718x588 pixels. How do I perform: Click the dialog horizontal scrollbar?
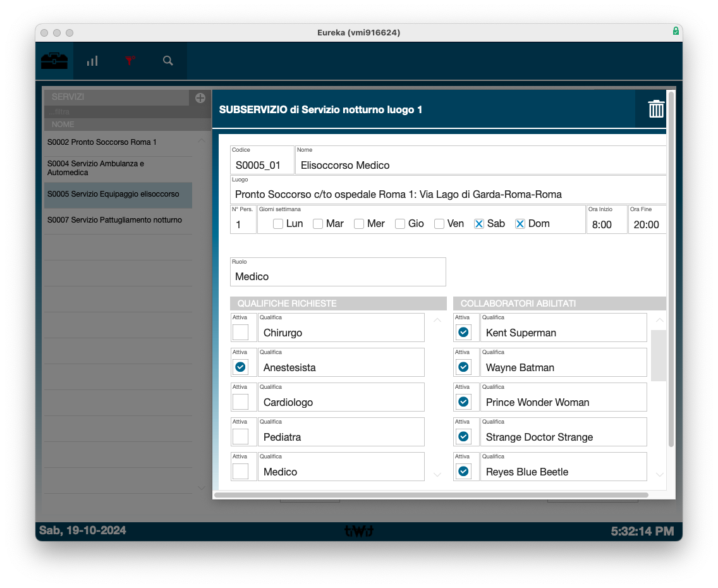click(x=431, y=495)
